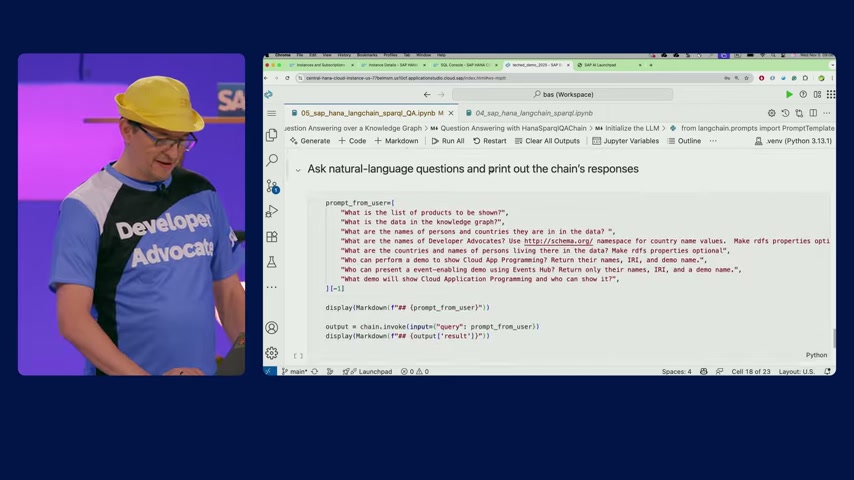854x480 pixels.
Task: Change indentation setting Spaces: 4
Action: [x=676, y=371]
